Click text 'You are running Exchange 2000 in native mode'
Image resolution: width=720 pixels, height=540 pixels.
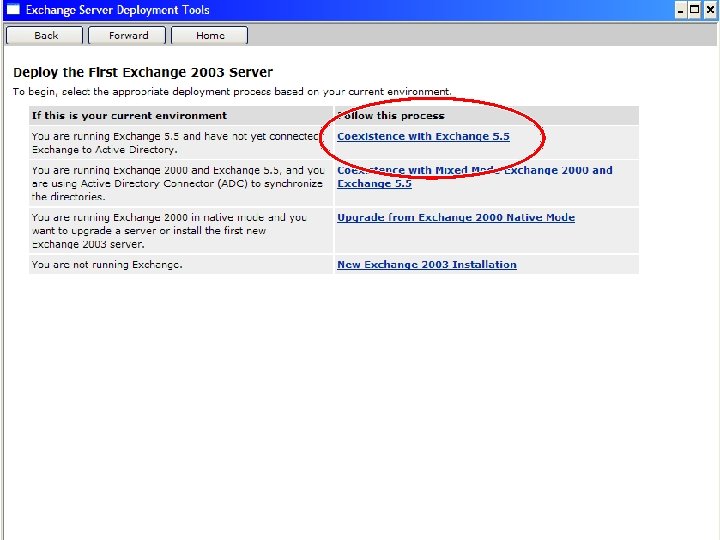169,231
